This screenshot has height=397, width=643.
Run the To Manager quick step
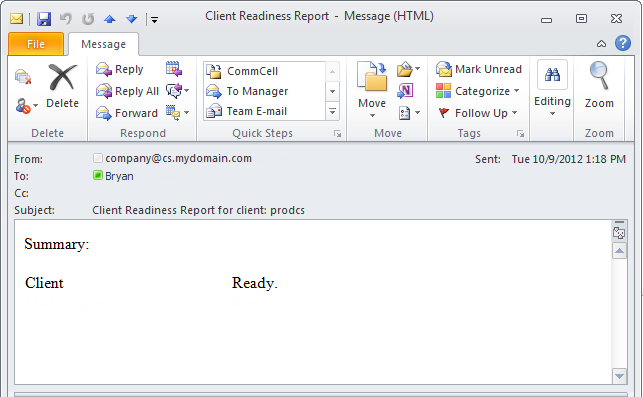point(264,91)
